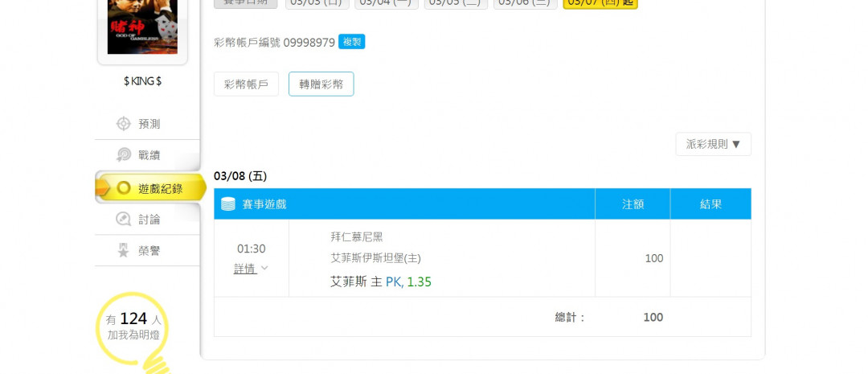Expand 詳情 details for the 01:30 match

245,269
